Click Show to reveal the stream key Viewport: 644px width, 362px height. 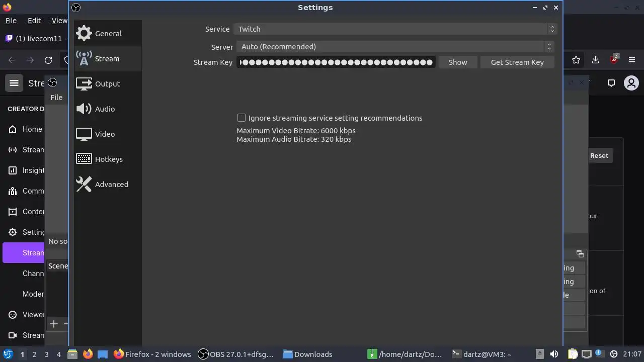(x=458, y=62)
